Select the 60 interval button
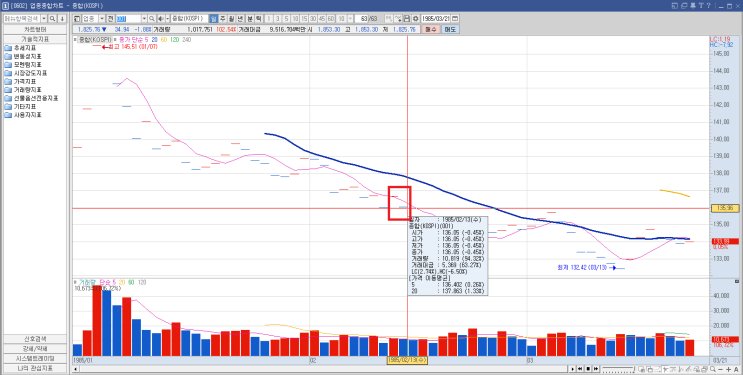 tap(331, 19)
